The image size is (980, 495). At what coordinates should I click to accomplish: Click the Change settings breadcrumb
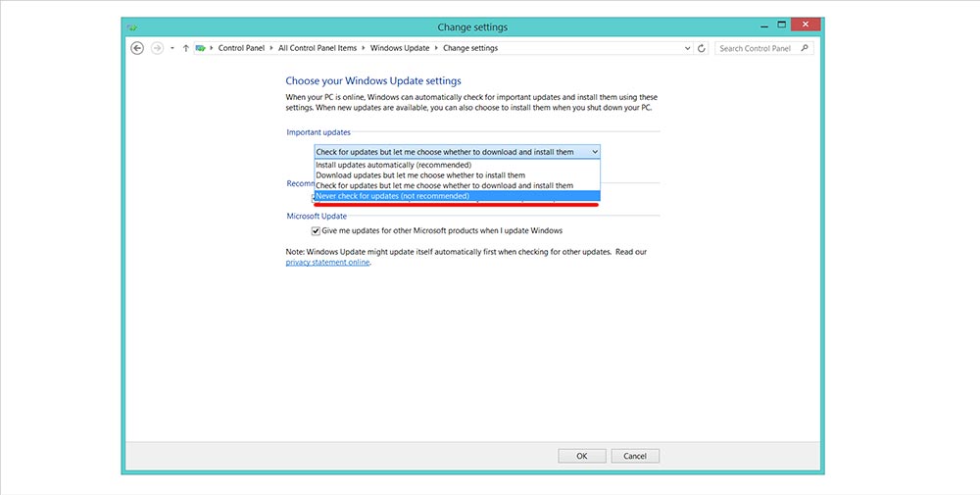[x=470, y=48]
